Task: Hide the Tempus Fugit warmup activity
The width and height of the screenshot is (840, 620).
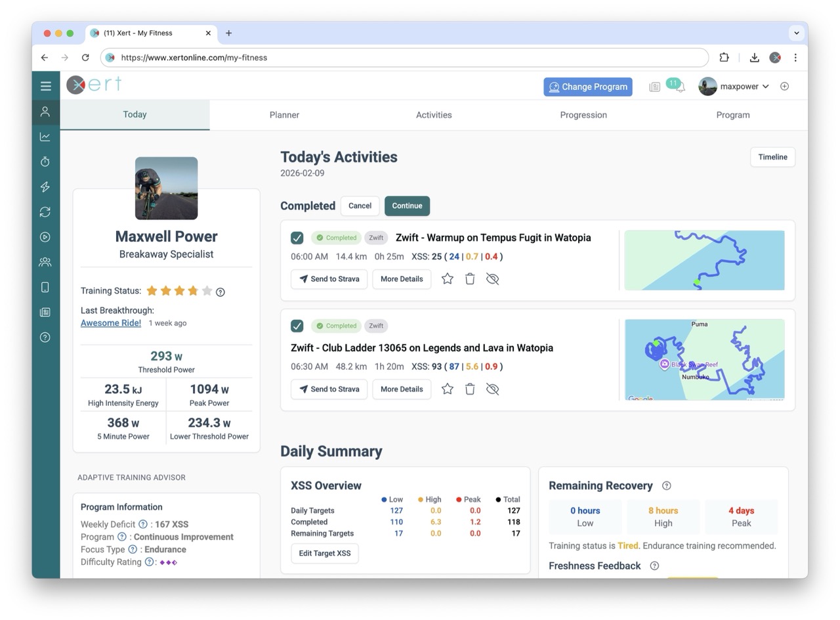Action: [x=492, y=279]
